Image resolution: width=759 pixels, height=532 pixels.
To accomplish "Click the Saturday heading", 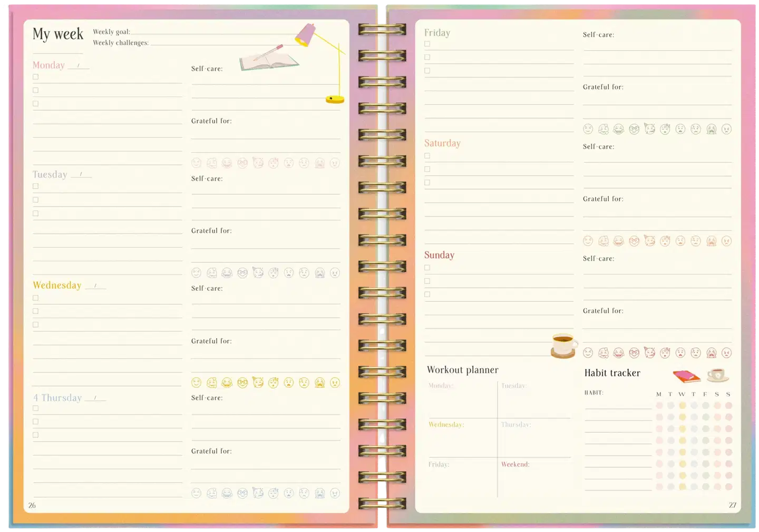I will [x=442, y=143].
